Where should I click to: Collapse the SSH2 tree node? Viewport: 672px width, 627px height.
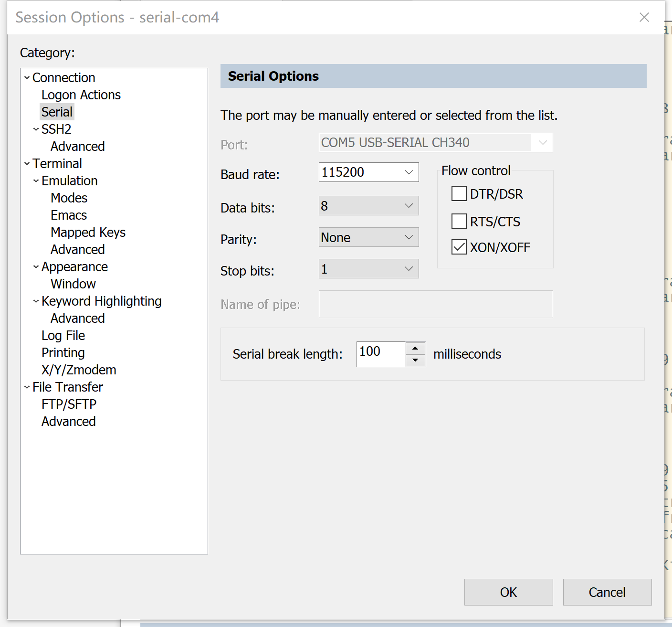(36, 129)
